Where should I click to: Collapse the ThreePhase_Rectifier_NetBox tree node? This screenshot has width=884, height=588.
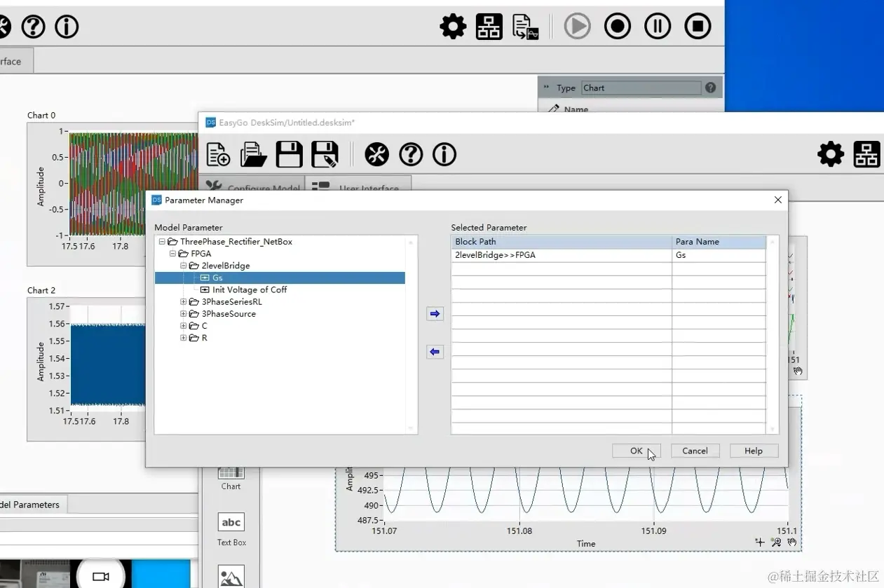(162, 242)
